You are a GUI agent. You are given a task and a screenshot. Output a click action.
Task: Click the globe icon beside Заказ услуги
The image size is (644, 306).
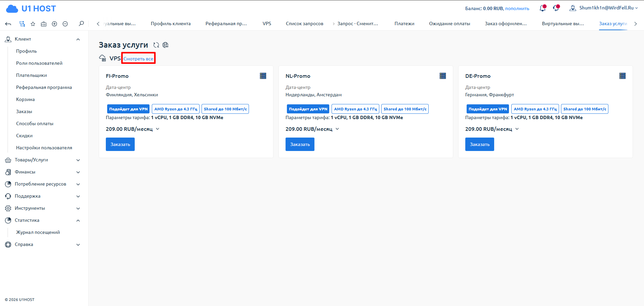165,45
